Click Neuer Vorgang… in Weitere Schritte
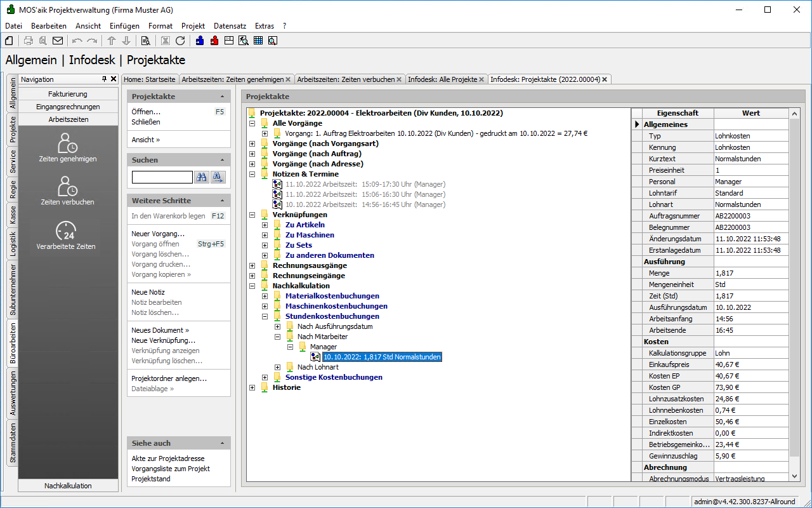This screenshot has width=812, height=508. (158, 234)
